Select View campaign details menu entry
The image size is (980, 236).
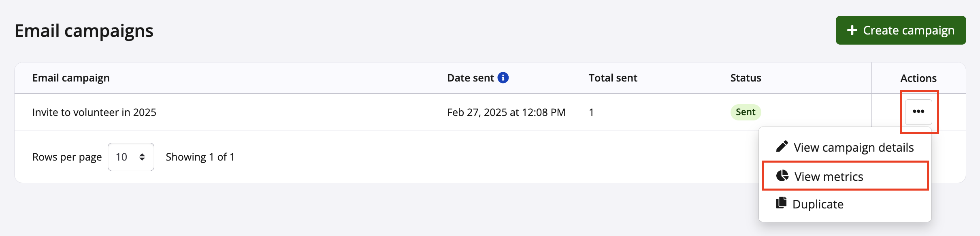point(853,148)
